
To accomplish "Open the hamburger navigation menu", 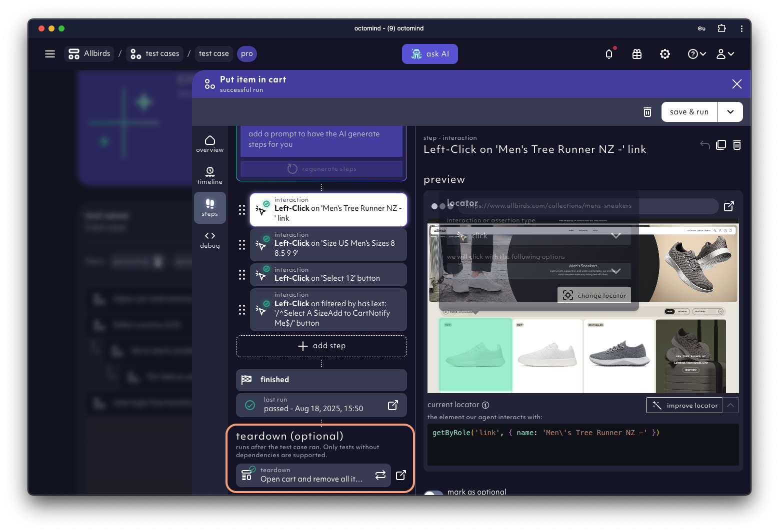I will (50, 54).
